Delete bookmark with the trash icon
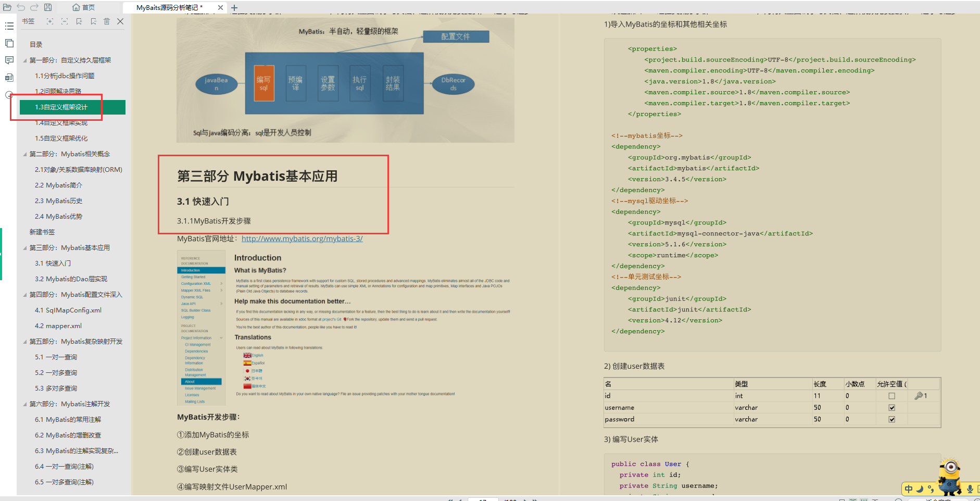The height and width of the screenshot is (501, 980). 107,21
